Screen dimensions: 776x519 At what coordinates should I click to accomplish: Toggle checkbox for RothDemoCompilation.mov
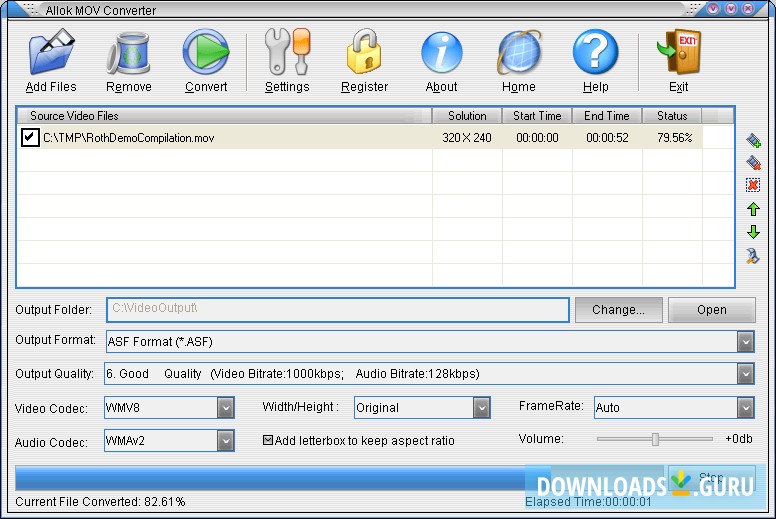pos(30,137)
